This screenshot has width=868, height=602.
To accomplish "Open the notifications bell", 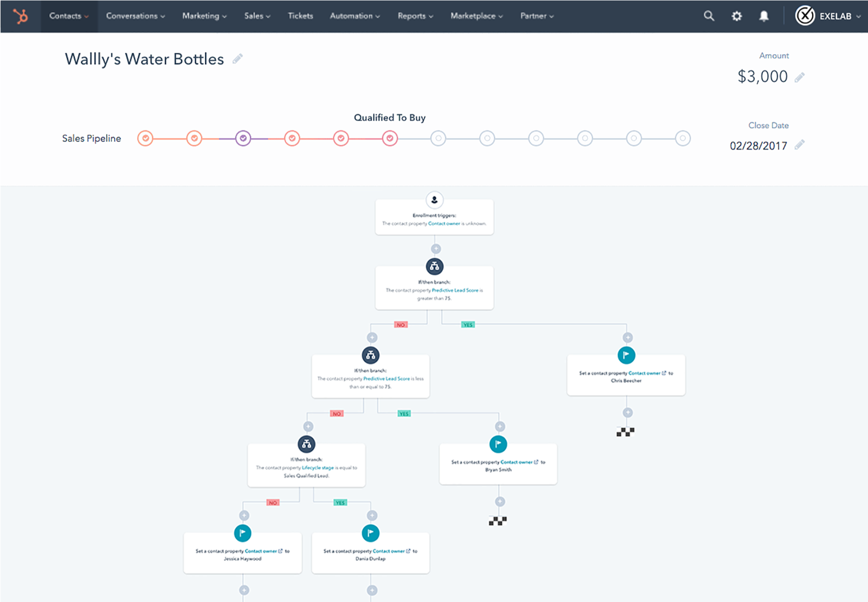I will [764, 16].
